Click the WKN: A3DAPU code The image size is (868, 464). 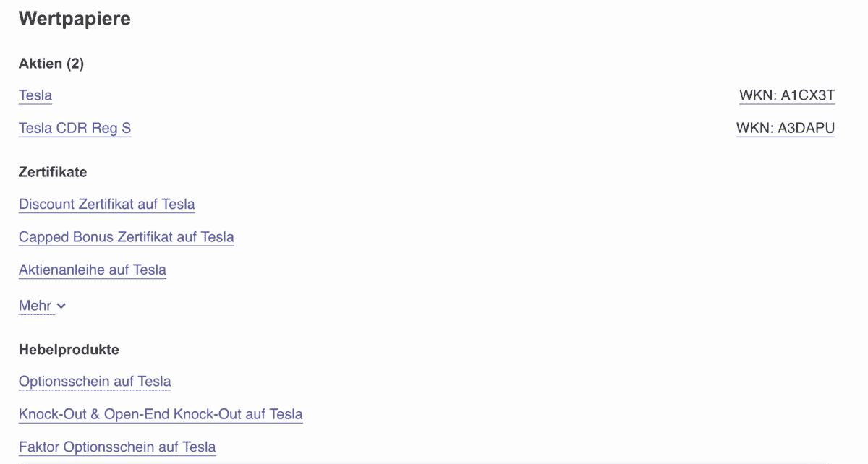tap(786, 129)
